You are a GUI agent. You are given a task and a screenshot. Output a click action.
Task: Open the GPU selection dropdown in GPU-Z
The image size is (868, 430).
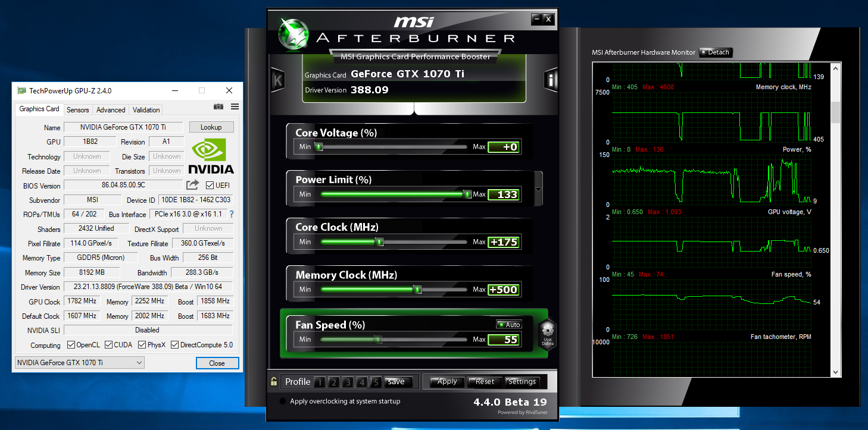point(79,363)
